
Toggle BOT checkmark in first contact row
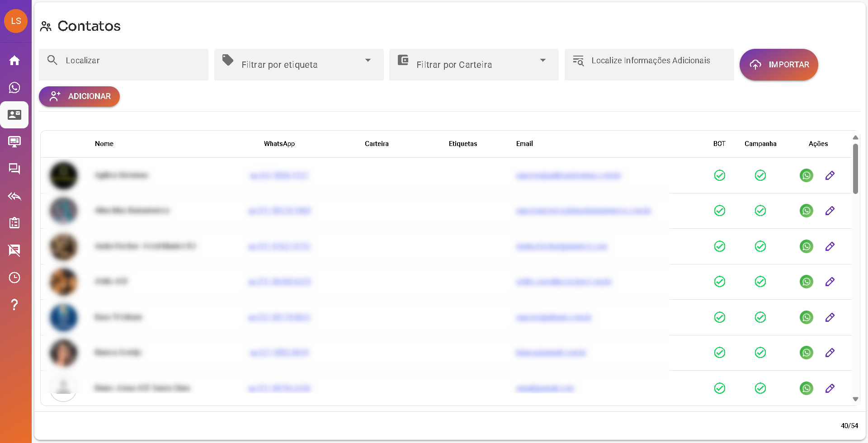point(719,175)
